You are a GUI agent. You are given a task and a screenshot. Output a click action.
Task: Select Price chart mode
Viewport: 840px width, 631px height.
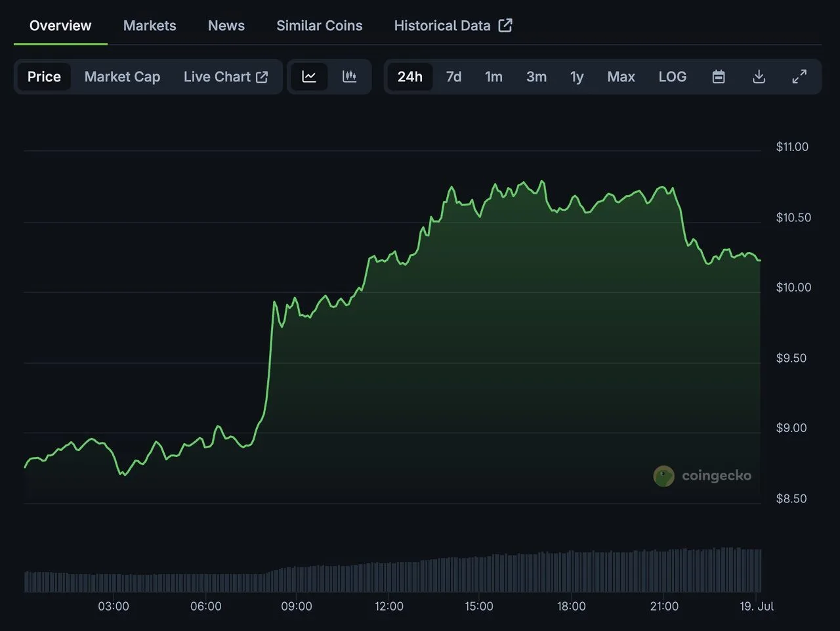point(44,77)
